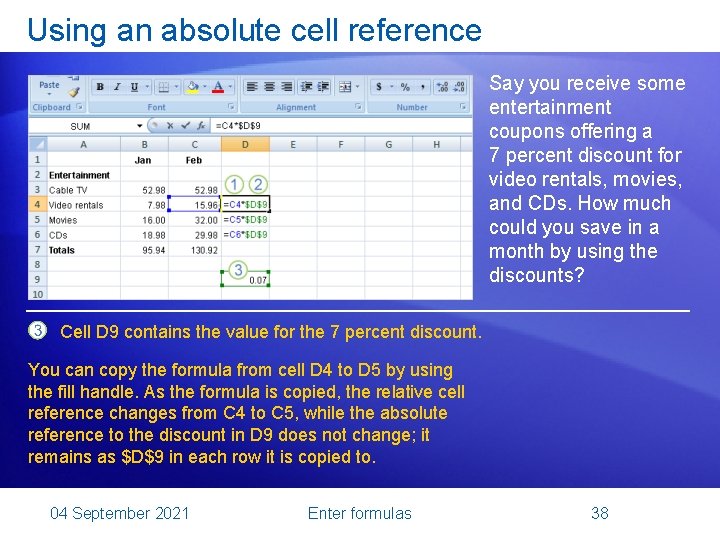Click the 7.98 cell

tap(144, 205)
